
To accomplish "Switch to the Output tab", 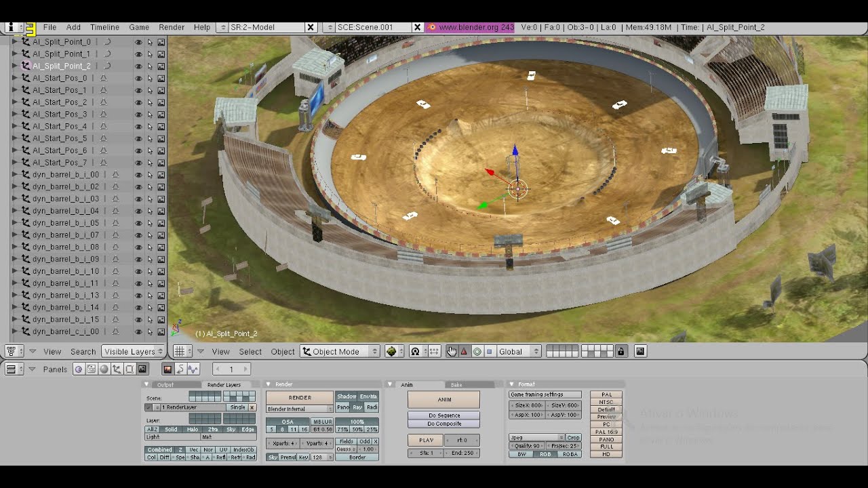I will pyautogui.click(x=165, y=385).
